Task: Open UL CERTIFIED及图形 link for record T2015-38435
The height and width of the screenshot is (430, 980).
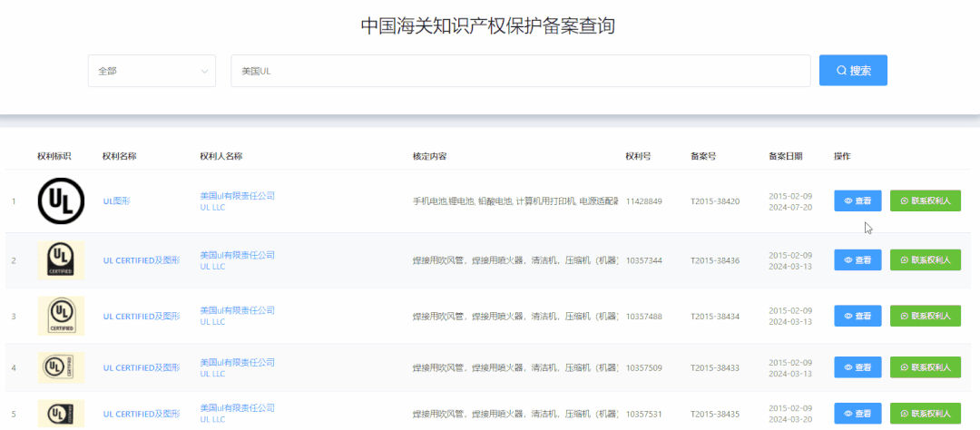Action: pos(142,414)
